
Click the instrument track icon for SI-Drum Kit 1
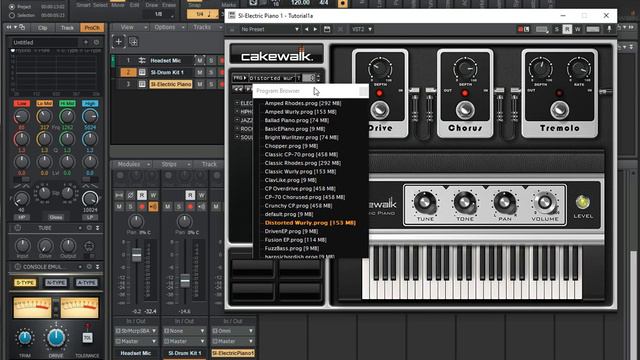[142, 72]
